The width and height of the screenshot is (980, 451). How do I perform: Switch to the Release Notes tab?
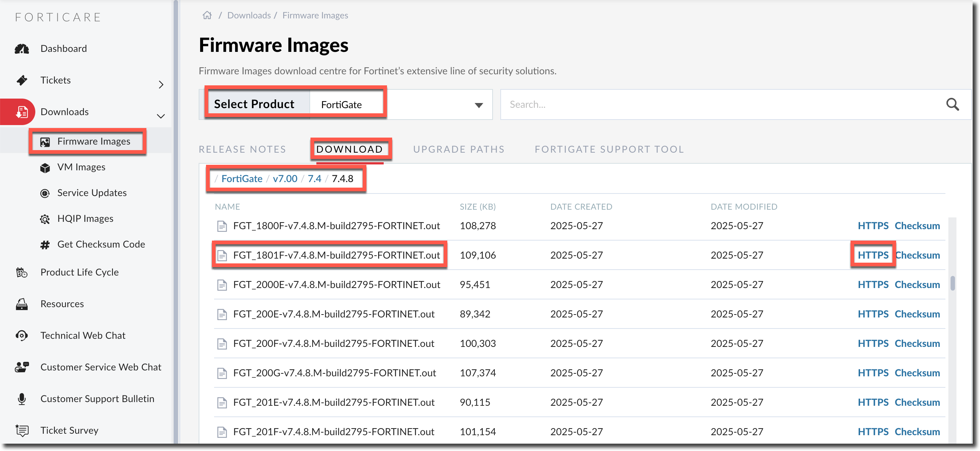(x=242, y=149)
